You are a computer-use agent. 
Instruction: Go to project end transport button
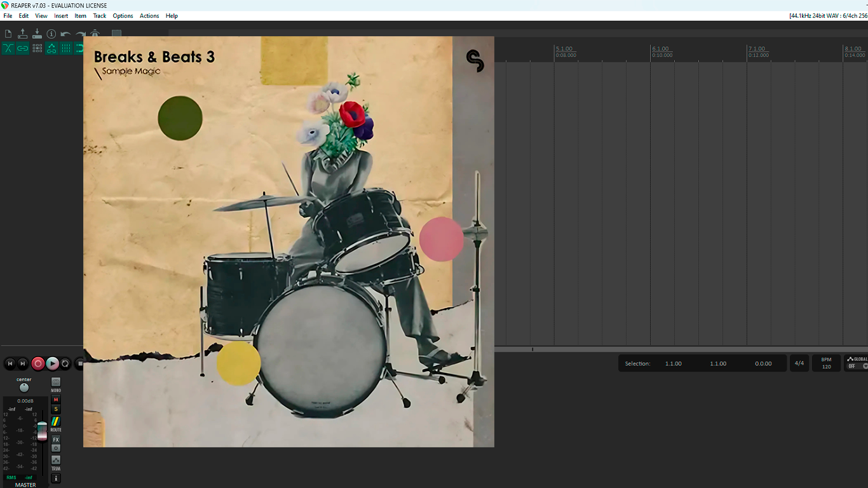(x=23, y=363)
